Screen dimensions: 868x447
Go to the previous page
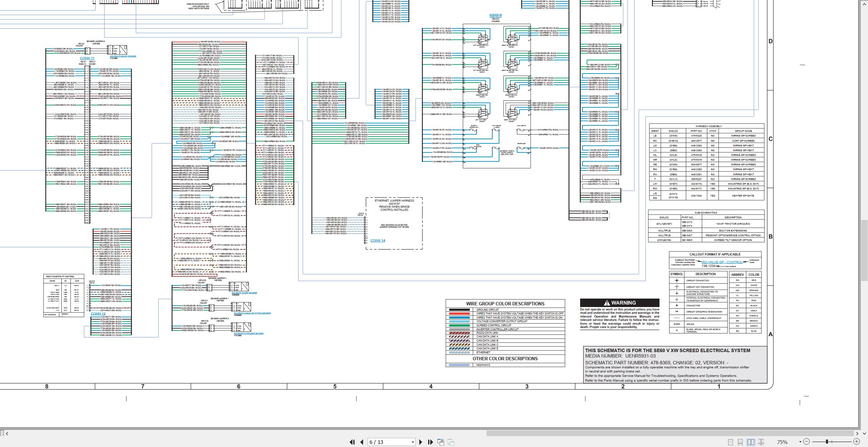[362, 442]
